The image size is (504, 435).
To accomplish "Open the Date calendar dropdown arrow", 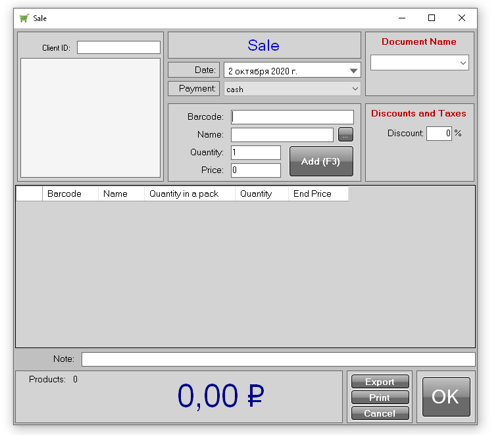I will point(353,70).
